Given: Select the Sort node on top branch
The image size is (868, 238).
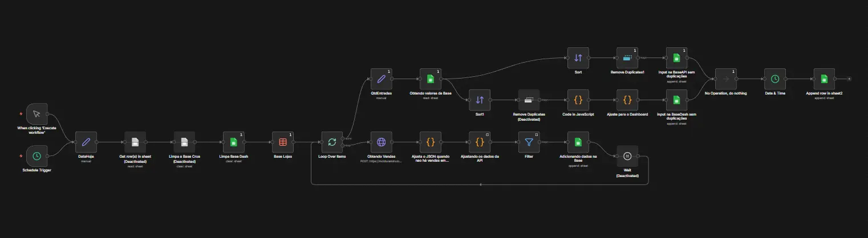Looking at the screenshot, I should 578,58.
